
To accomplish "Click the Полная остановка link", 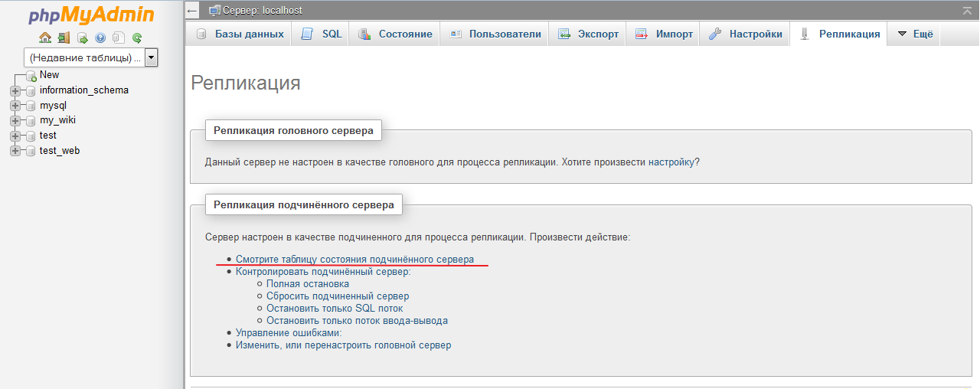I will [308, 284].
